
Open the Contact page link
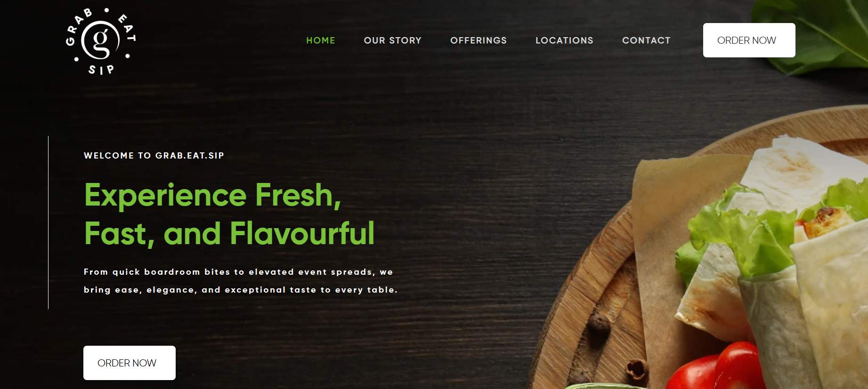coord(646,40)
